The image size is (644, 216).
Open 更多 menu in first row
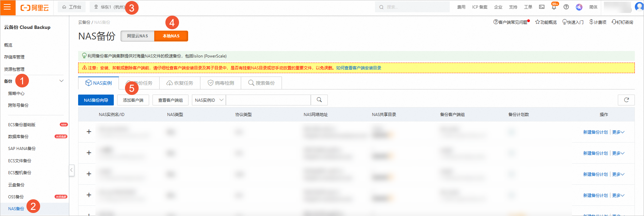tap(619, 132)
